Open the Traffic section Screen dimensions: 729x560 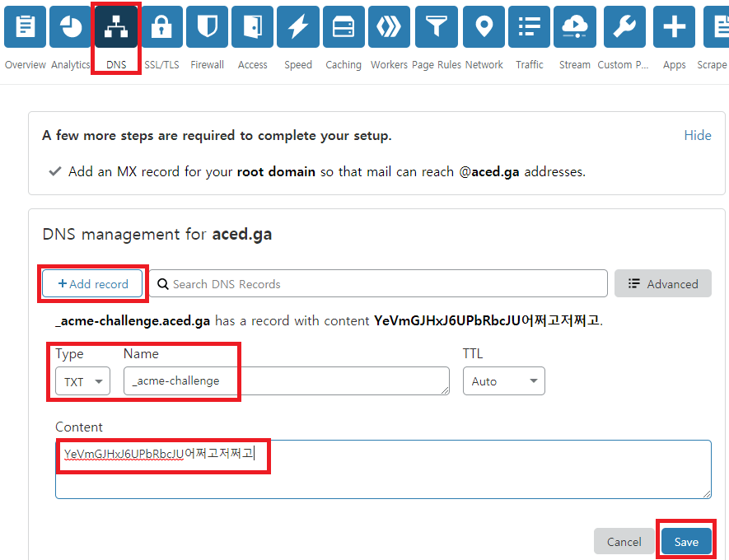tap(528, 27)
